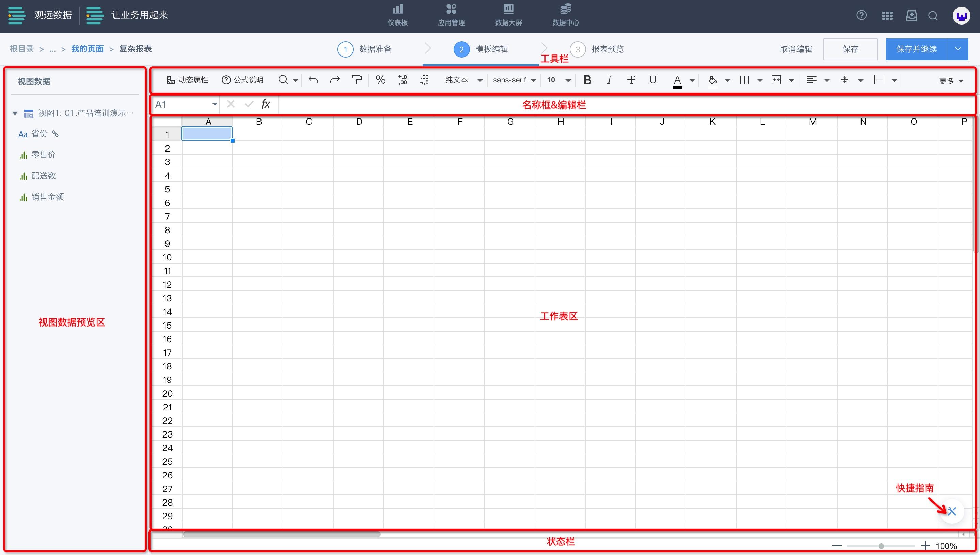Open the 纯文本 number format dropdown

coord(464,80)
